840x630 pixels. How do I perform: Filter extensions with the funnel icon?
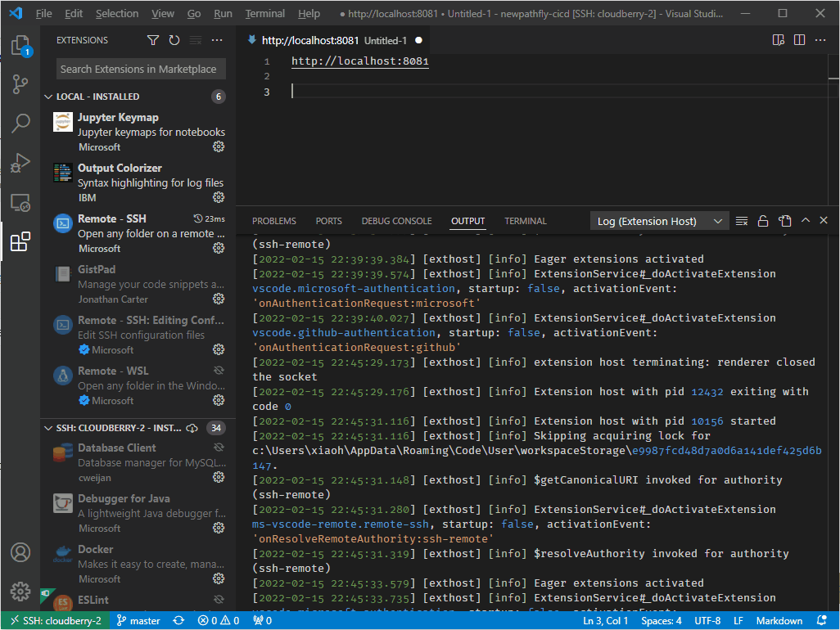pos(152,40)
